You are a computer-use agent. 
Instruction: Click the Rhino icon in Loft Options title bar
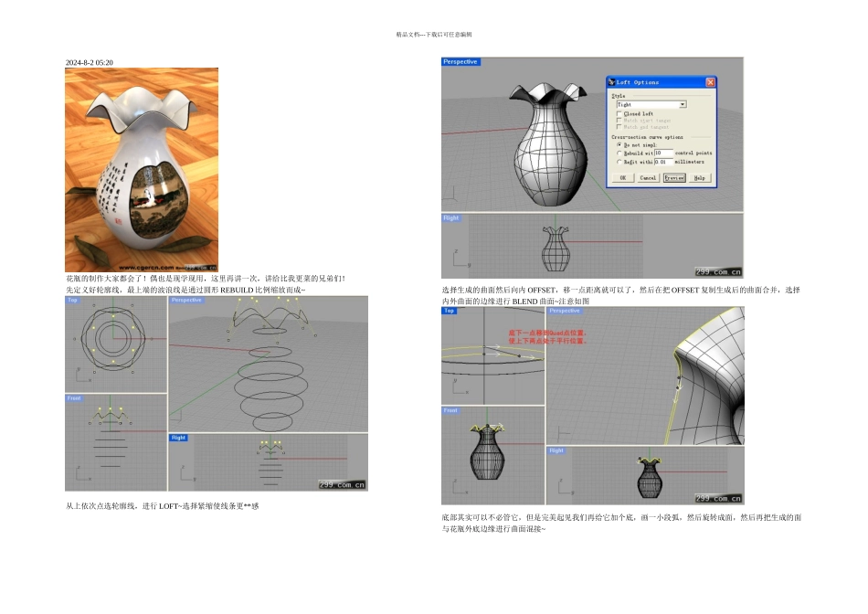[x=611, y=82]
